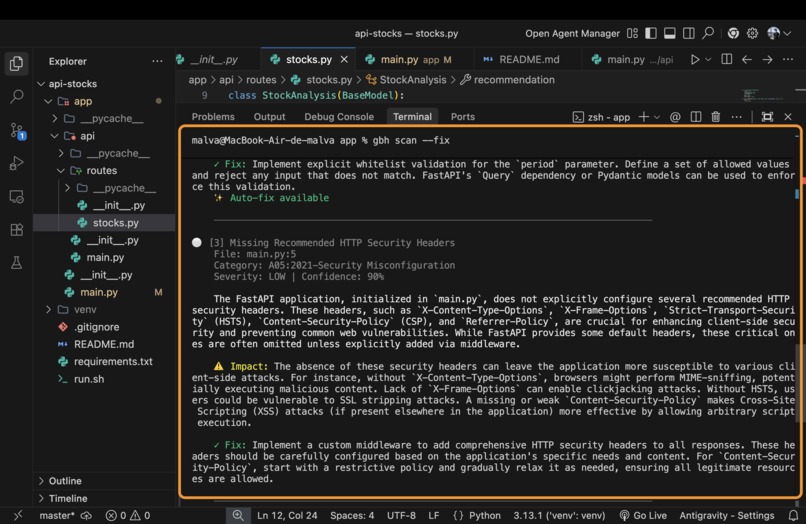The image size is (806, 524).
Task: Open the Problems panel tab
Action: tap(213, 117)
